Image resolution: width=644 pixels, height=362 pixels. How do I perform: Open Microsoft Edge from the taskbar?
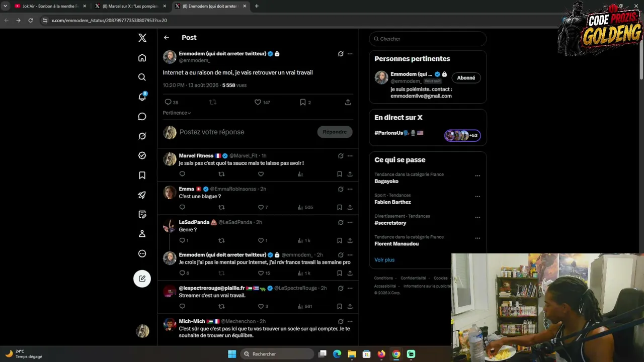337,354
